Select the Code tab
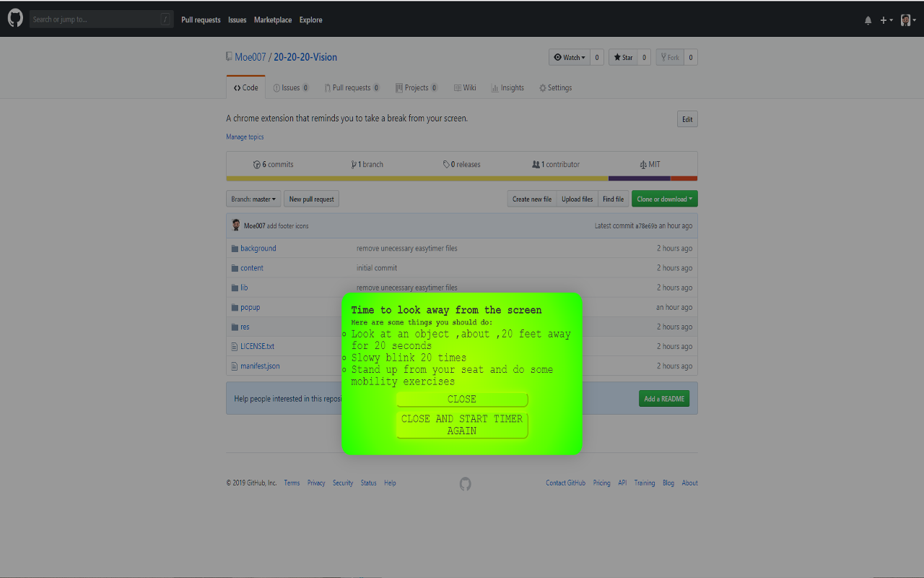The image size is (924, 578). click(x=246, y=87)
